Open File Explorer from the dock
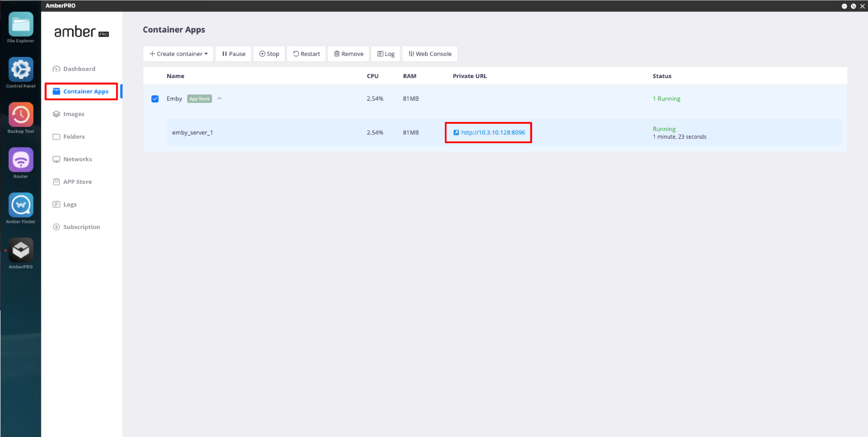Image resolution: width=868 pixels, height=437 pixels. [x=21, y=24]
